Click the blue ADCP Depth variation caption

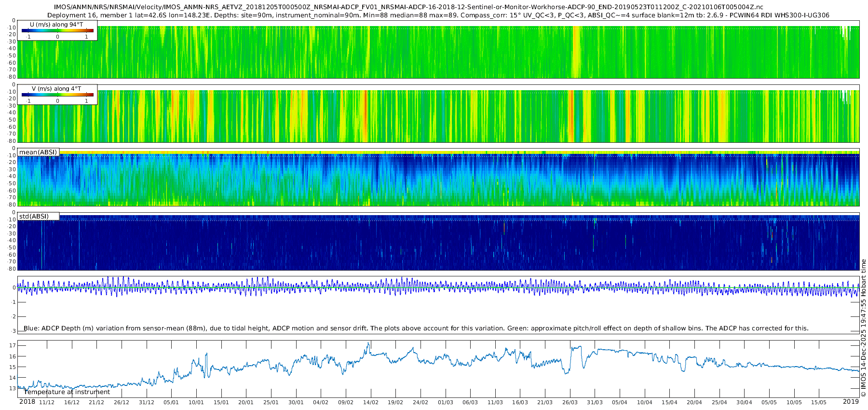(x=416, y=328)
